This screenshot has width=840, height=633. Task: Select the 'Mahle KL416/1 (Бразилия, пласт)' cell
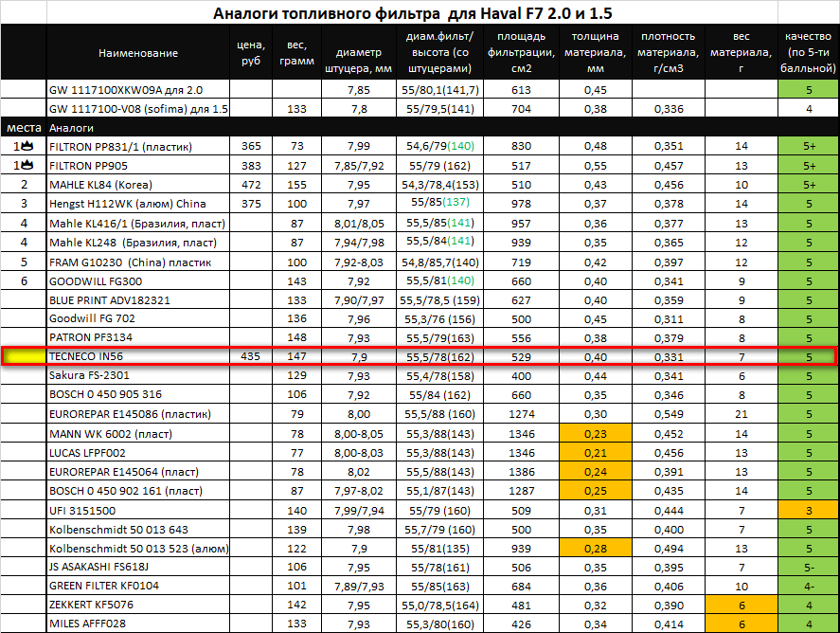click(x=138, y=223)
